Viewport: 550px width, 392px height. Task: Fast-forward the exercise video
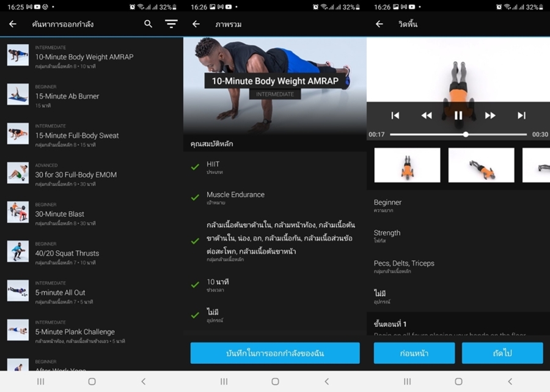click(x=490, y=115)
